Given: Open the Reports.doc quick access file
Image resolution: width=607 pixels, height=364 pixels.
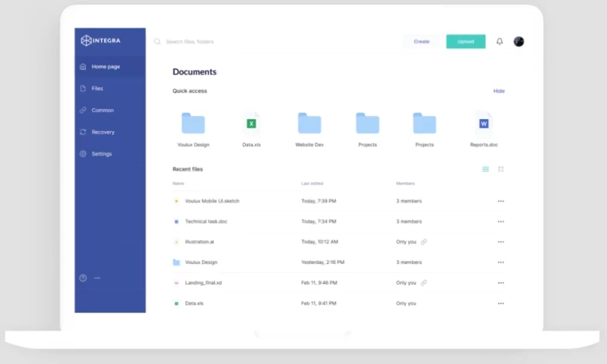Looking at the screenshot, I should coord(484,130).
